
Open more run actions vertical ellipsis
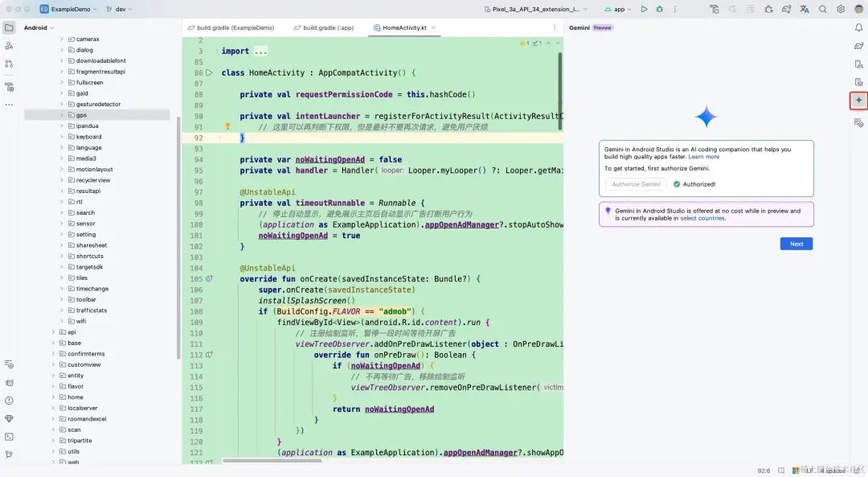[x=675, y=9]
